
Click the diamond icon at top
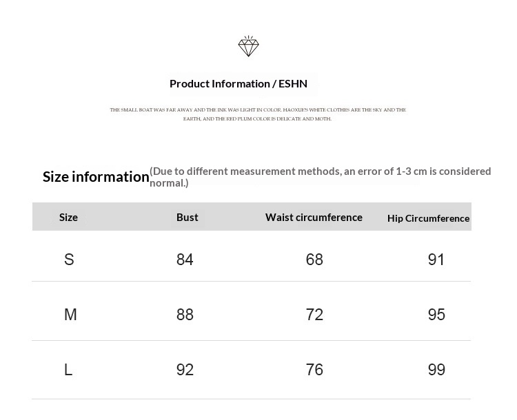pyautogui.click(x=248, y=46)
